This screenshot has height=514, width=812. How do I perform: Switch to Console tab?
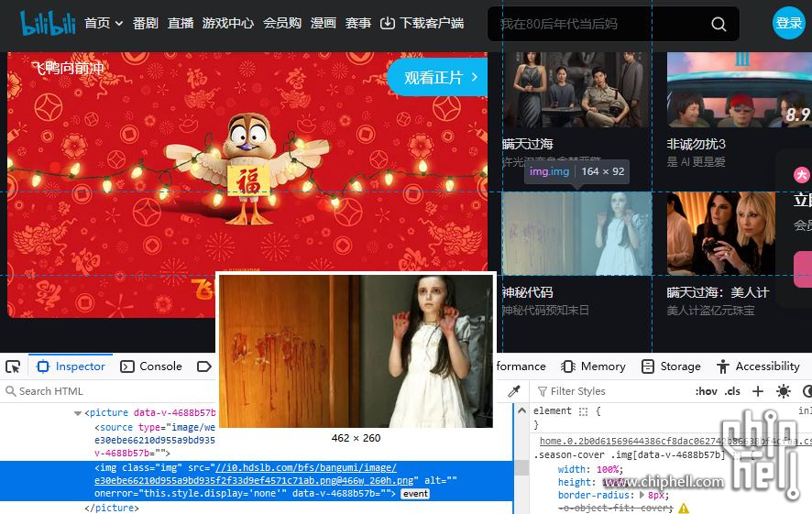[151, 366]
